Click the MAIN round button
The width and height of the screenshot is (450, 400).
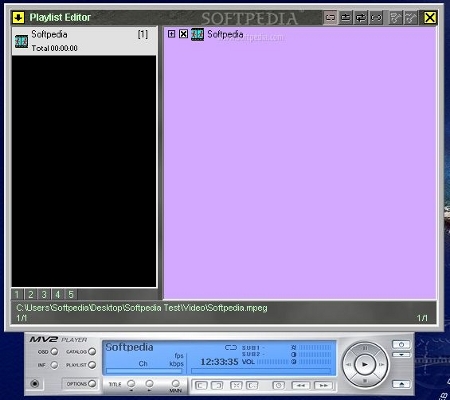tap(176, 383)
